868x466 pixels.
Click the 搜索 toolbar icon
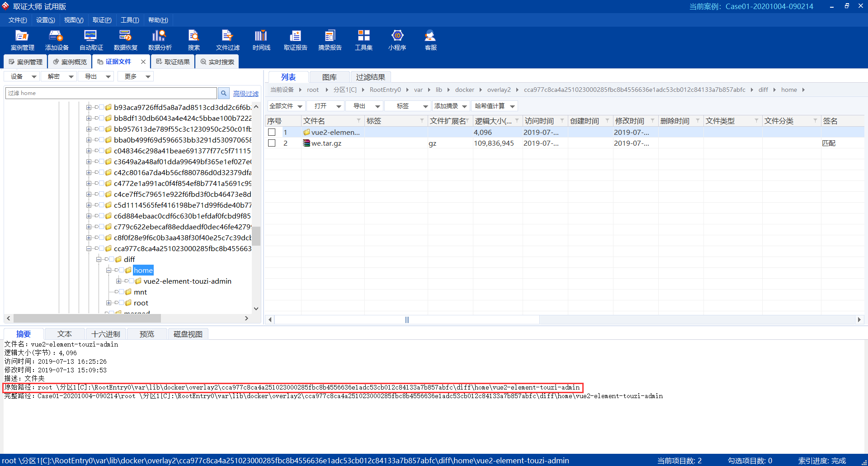click(x=193, y=40)
